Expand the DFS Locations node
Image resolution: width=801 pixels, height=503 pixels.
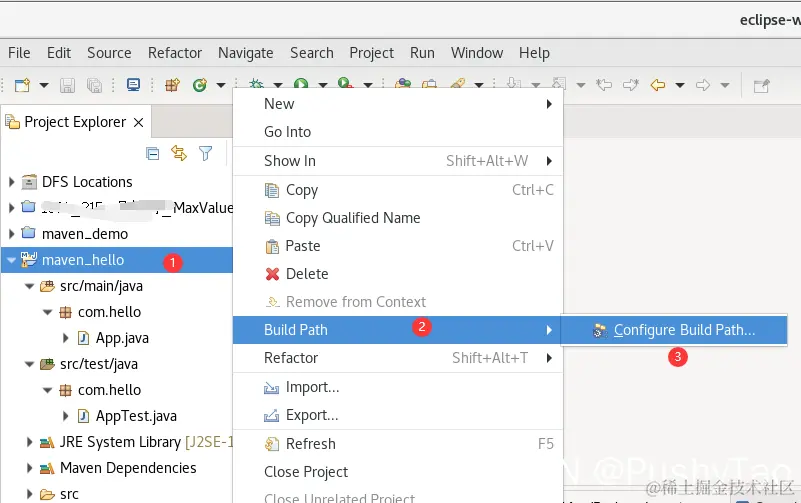(x=11, y=182)
